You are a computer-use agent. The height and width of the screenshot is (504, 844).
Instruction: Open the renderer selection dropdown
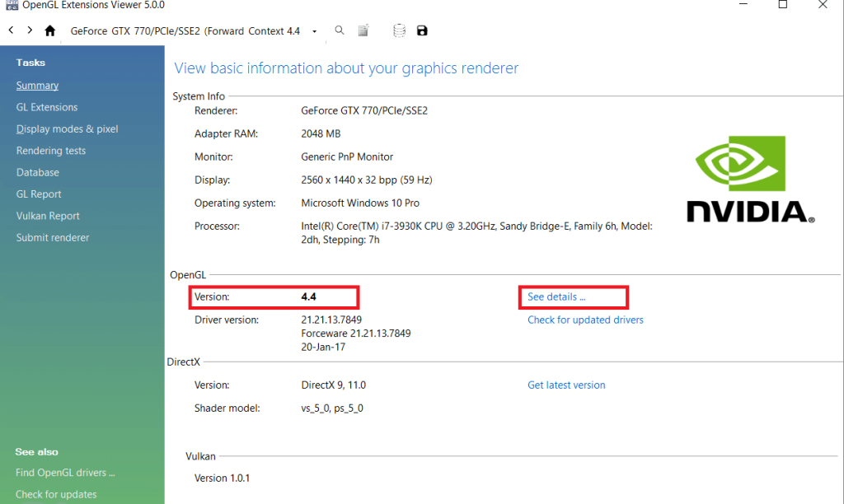coord(314,30)
